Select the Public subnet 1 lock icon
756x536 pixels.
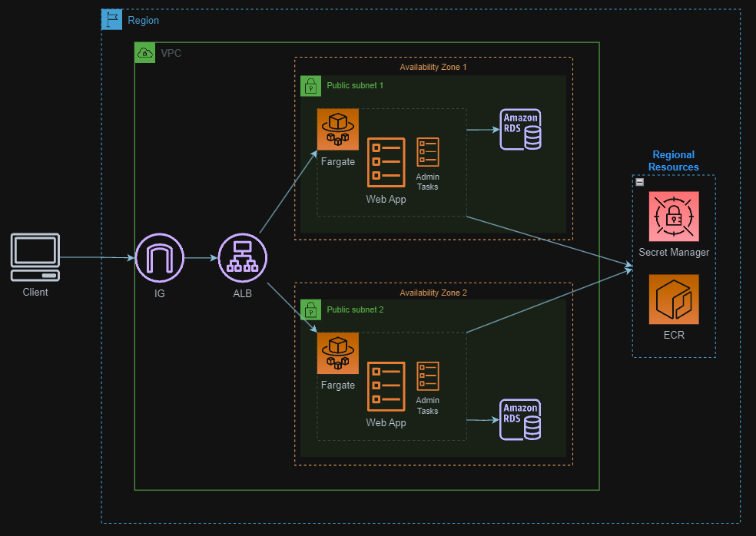(311, 86)
